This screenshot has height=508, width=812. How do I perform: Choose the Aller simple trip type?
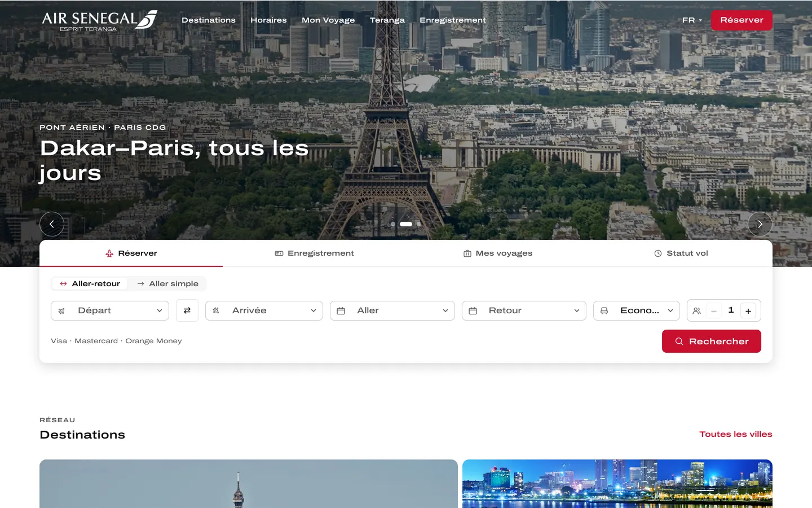[x=167, y=283]
